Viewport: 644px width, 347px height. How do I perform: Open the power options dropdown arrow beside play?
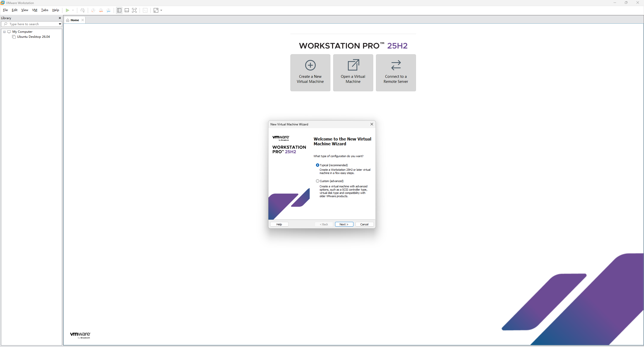point(73,10)
